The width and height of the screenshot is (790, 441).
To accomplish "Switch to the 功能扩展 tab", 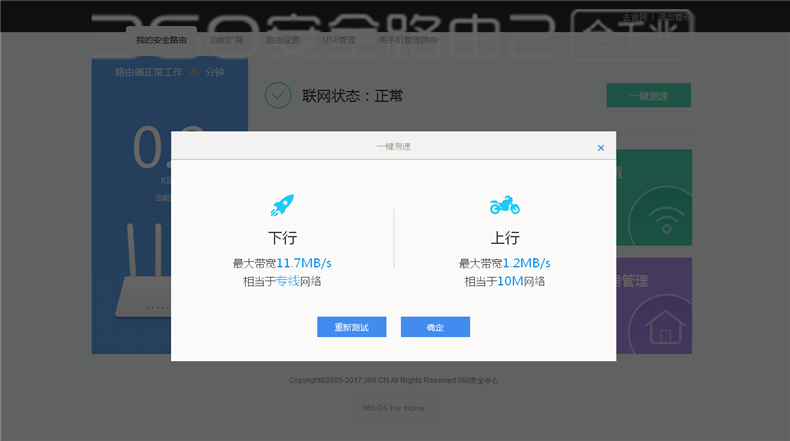I will coord(226,41).
